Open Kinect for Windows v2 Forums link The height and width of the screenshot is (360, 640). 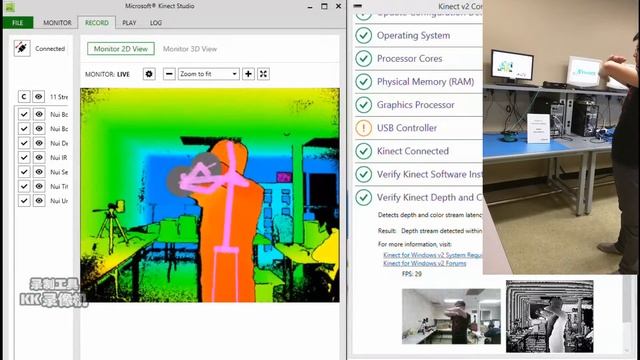(x=424, y=263)
